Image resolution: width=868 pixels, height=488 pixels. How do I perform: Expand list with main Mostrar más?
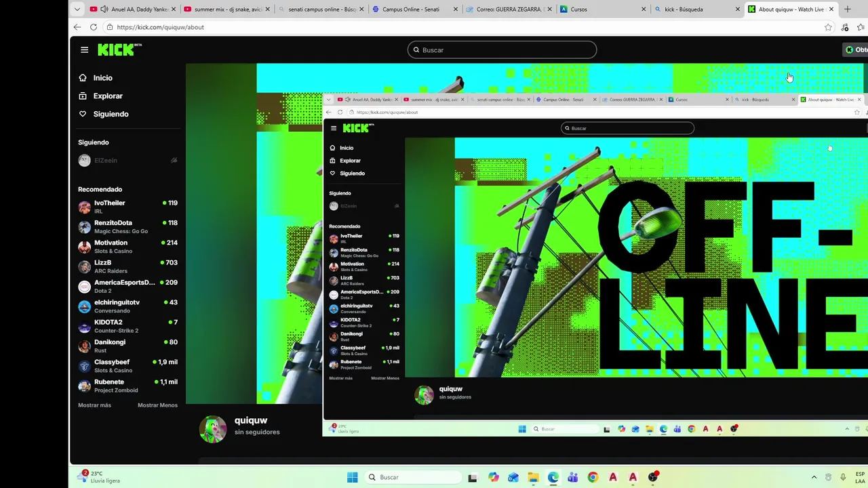coord(94,405)
